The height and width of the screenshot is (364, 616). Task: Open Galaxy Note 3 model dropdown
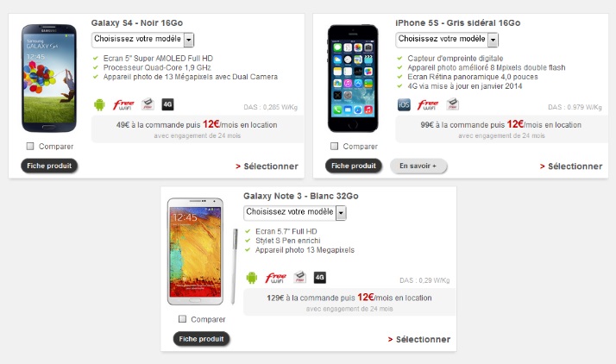point(295,212)
